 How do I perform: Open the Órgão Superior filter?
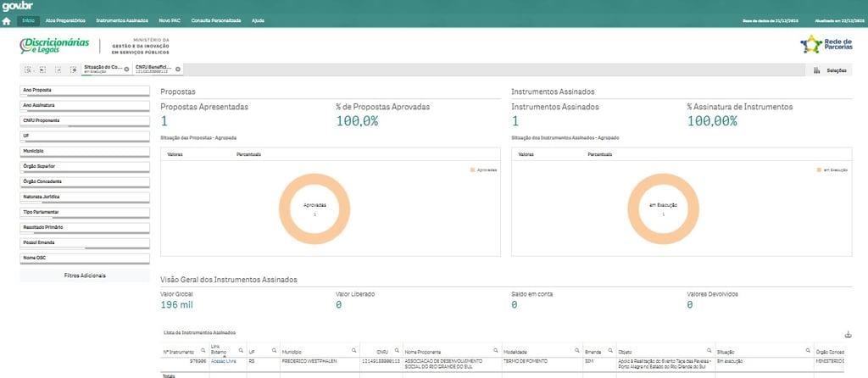point(85,167)
